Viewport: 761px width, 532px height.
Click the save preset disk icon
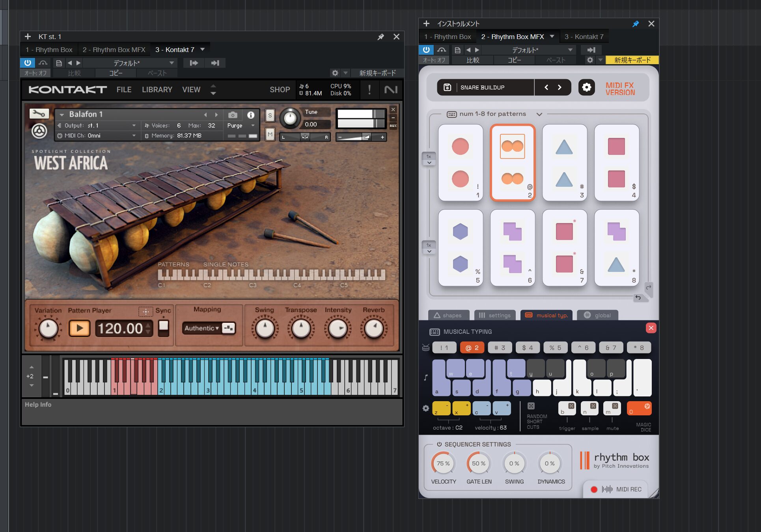tap(447, 87)
